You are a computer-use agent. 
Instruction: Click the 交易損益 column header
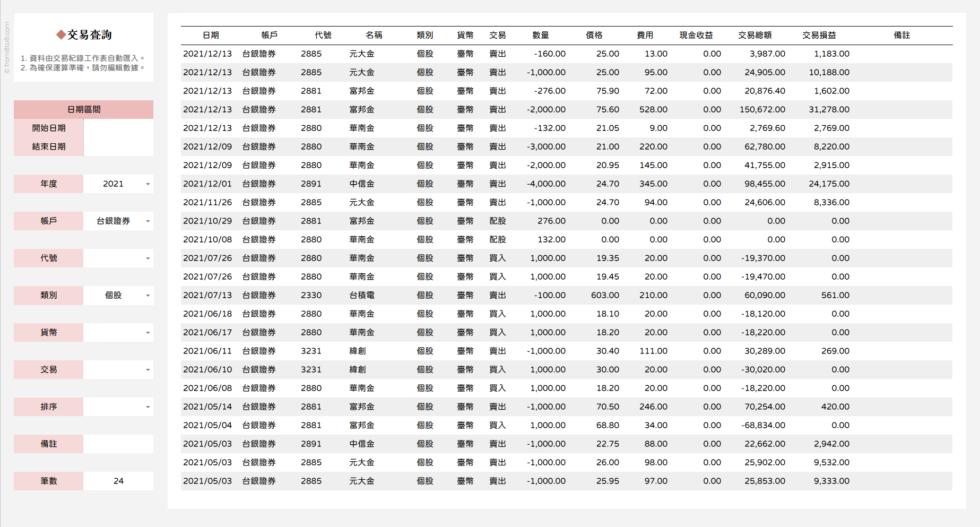pyautogui.click(x=819, y=35)
